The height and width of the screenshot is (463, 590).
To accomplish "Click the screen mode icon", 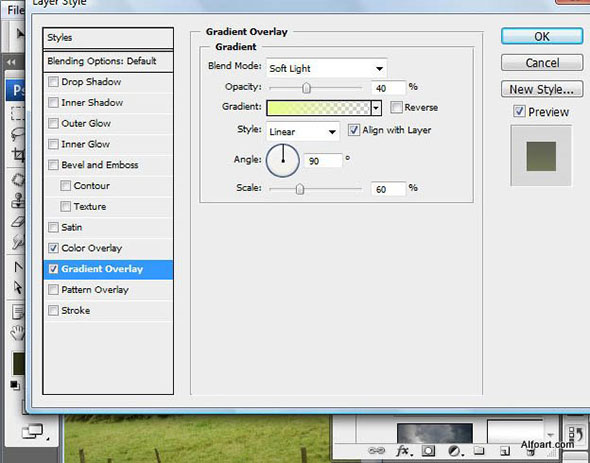I will 33,431.
